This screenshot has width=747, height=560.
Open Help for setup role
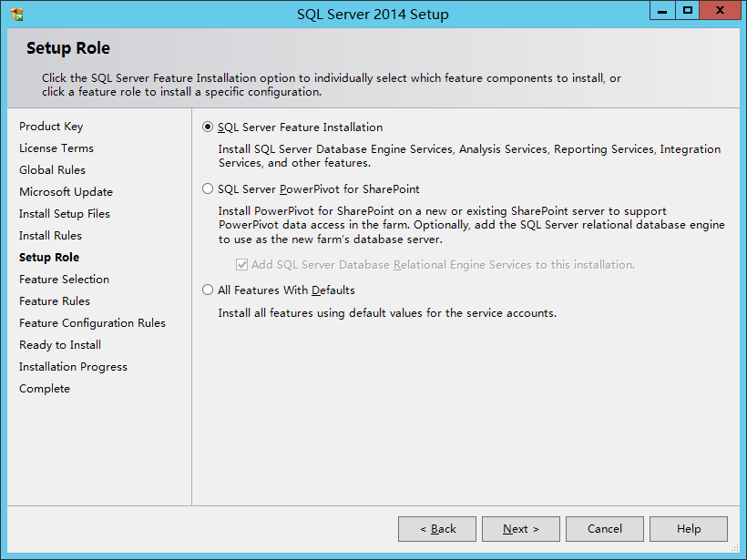[689, 529]
